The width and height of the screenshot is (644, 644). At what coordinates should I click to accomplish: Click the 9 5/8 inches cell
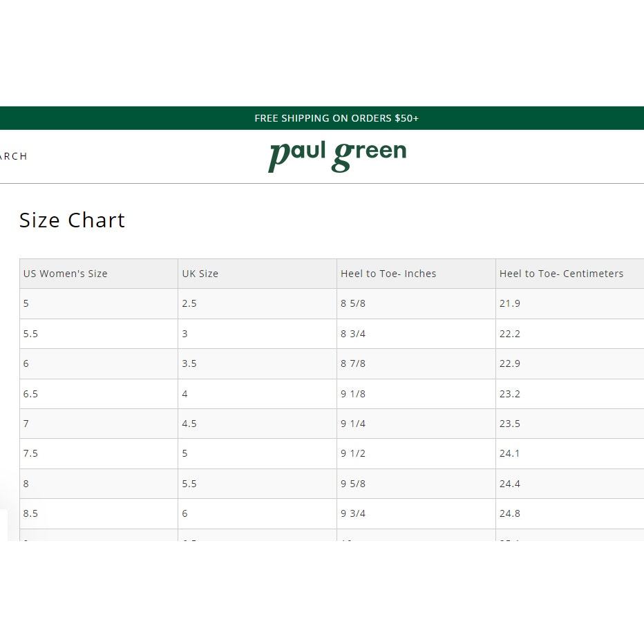pos(416,484)
